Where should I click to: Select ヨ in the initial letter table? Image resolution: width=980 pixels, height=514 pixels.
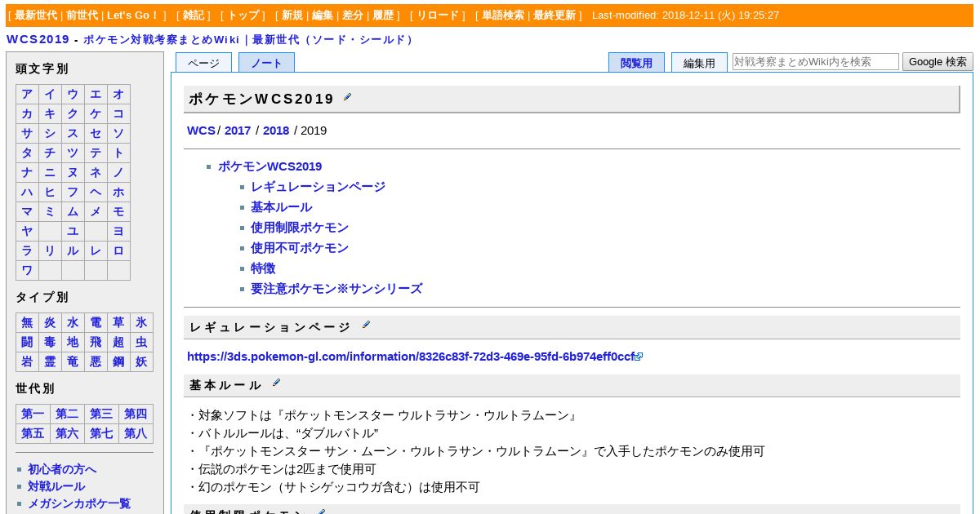coord(118,232)
